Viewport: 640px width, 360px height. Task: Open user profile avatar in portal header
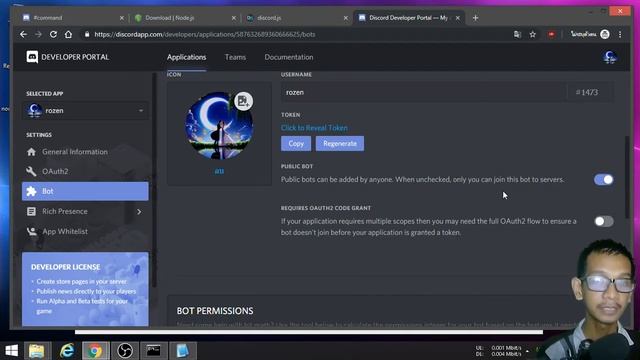(610, 57)
